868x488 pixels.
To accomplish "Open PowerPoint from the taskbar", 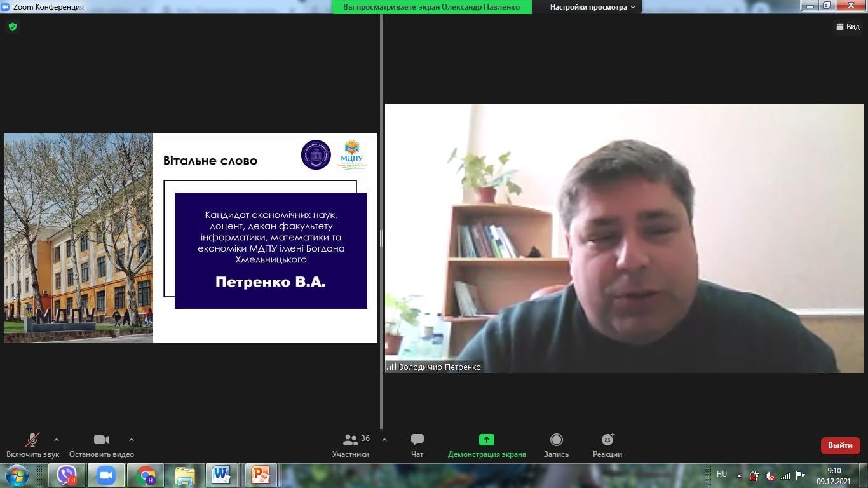I will pos(261,475).
